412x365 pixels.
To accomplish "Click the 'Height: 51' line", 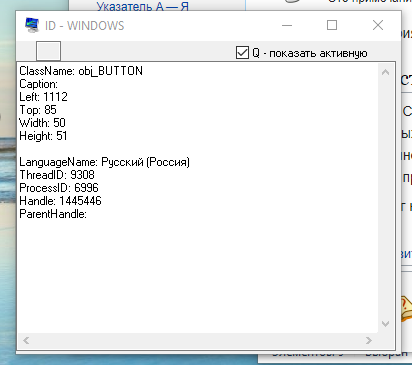I will tap(43, 136).
